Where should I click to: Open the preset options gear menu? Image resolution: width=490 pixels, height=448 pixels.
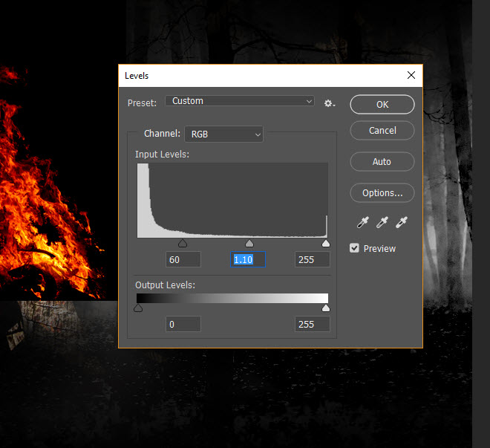(330, 103)
